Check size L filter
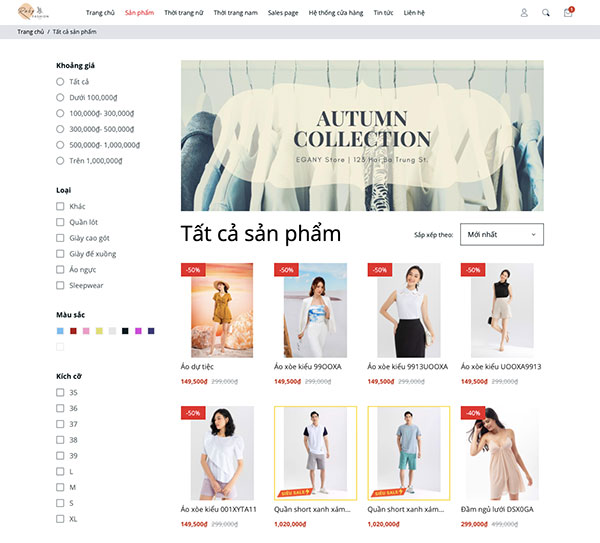Image resolution: width=600 pixels, height=543 pixels. pos(60,471)
